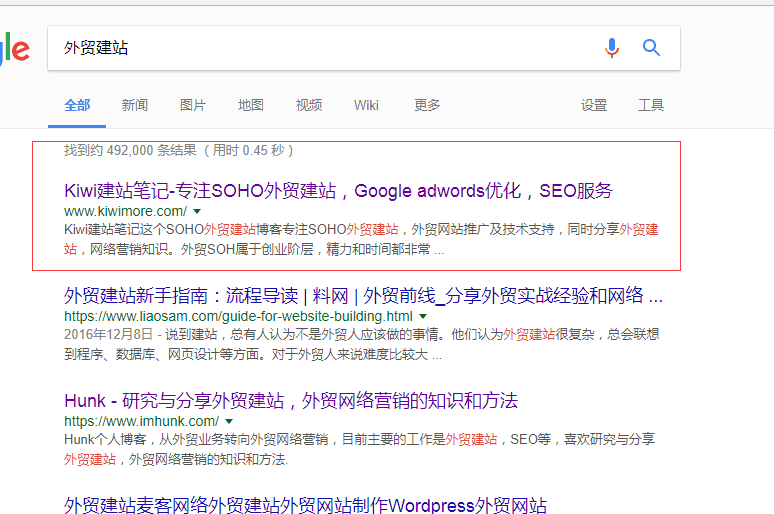Image resolution: width=774 pixels, height=514 pixels.
Task: Open the 地图 tab
Action: coord(251,105)
